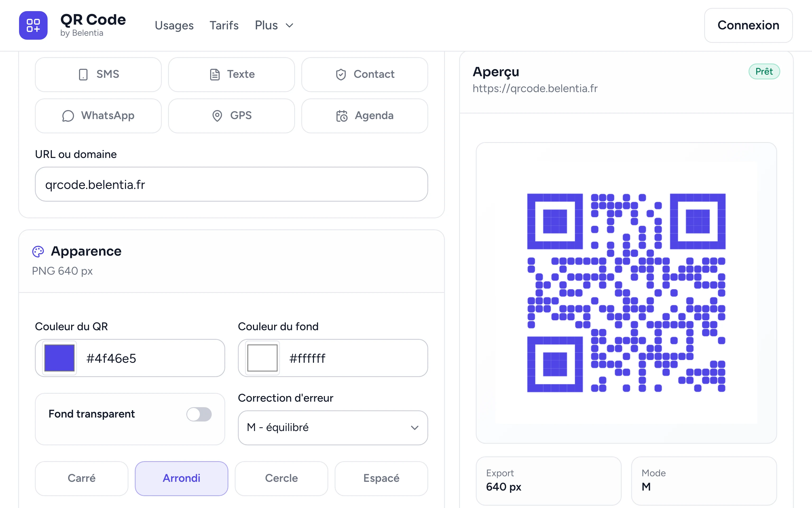Click the https://qrcode.belentia.fr preview text

535,88
